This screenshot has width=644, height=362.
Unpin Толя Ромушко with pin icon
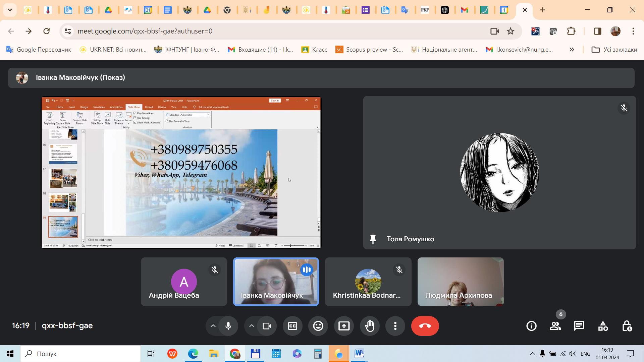(x=373, y=239)
